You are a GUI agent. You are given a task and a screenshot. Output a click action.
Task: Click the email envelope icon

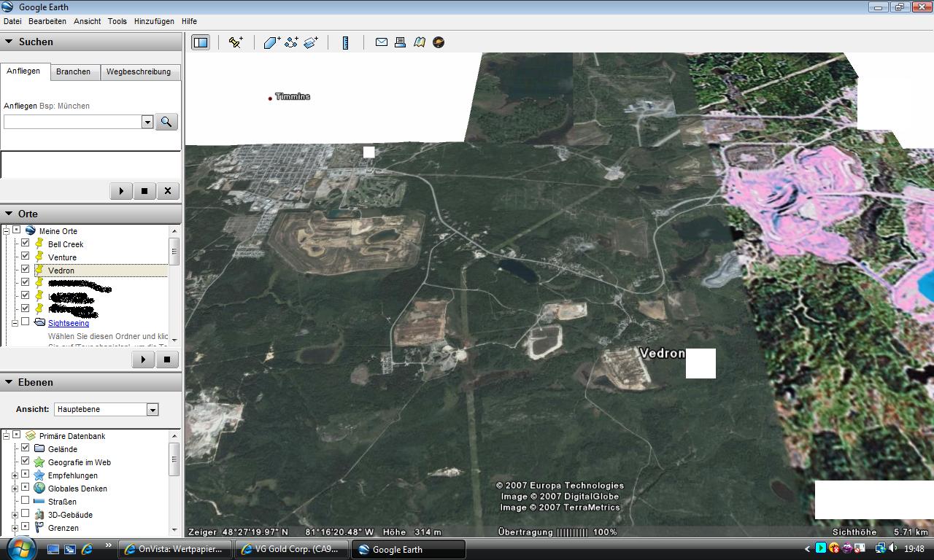381,42
